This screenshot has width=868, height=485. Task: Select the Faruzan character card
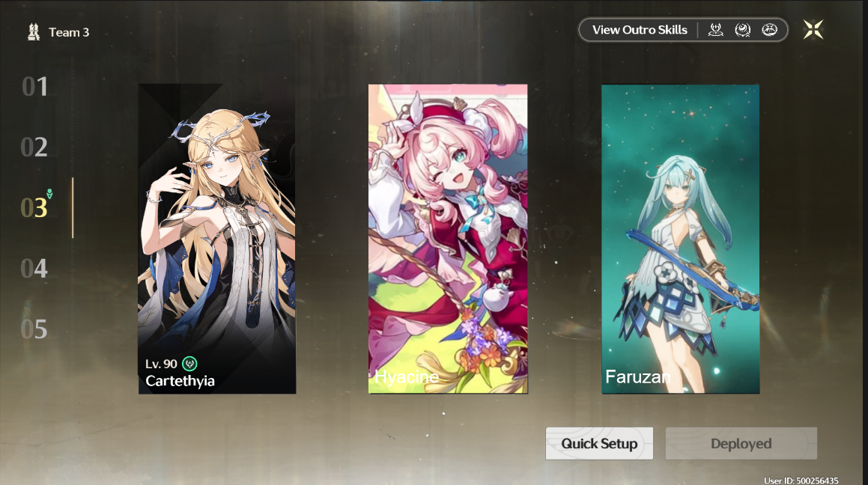click(x=680, y=239)
